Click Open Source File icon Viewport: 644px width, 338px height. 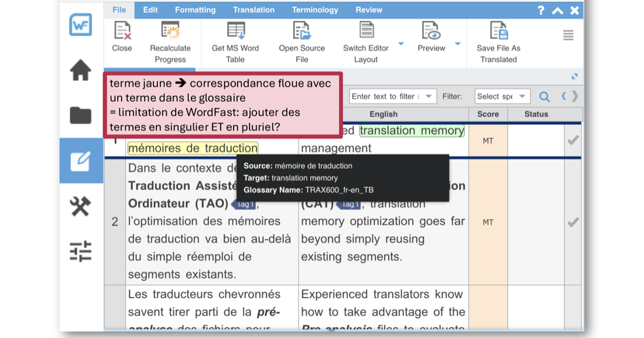coord(302,31)
